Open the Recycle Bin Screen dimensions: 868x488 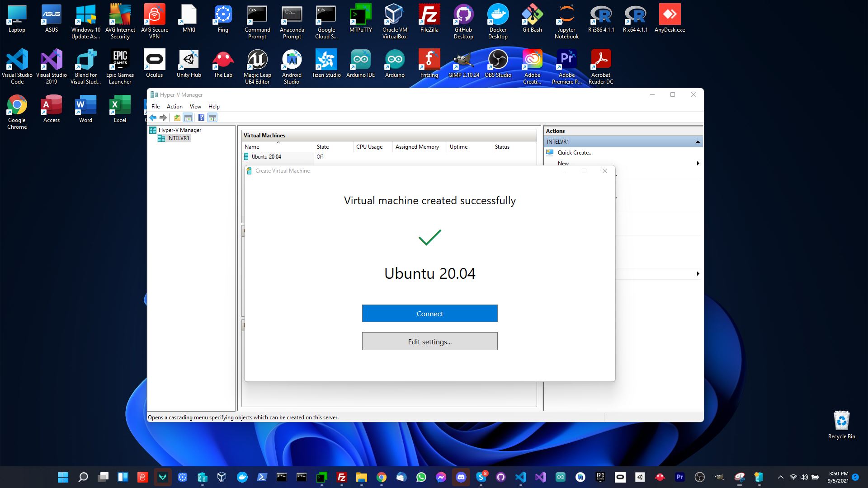841,425
